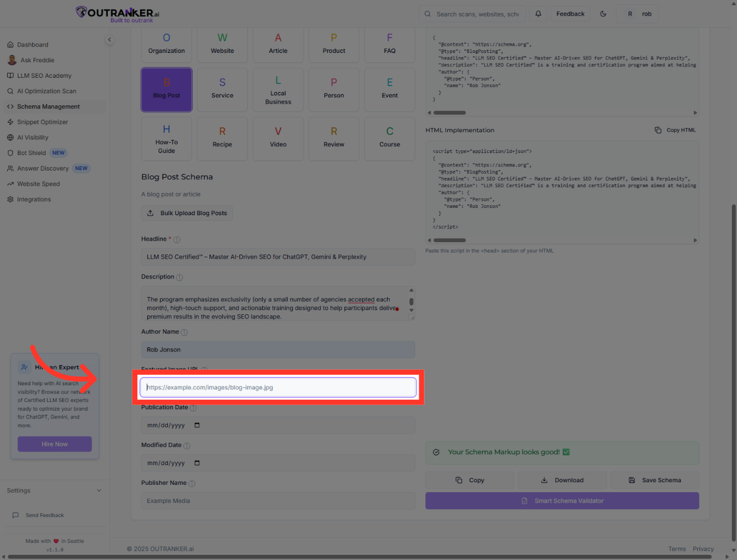This screenshot has width=737, height=560.
Task: Open Answer Discovery section
Action: click(x=43, y=169)
